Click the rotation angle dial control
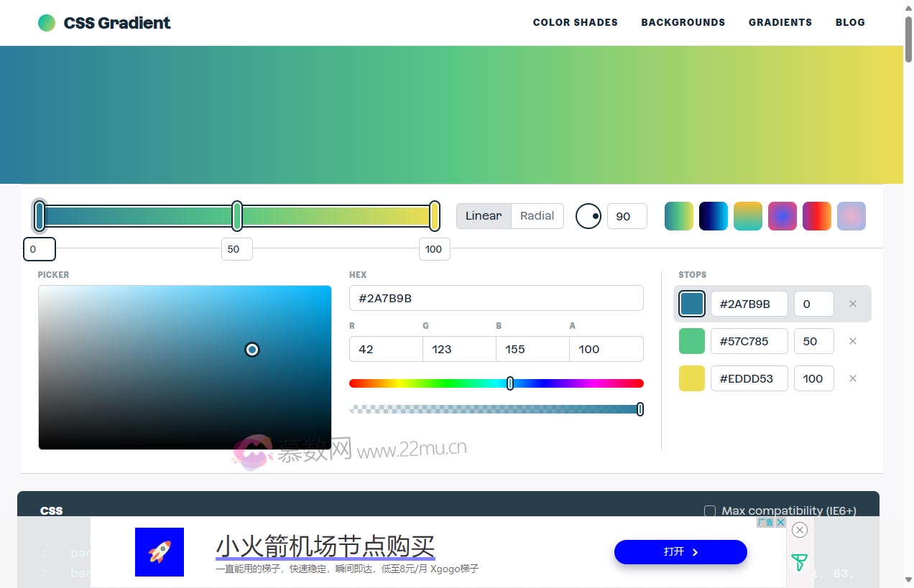914x588 pixels. (x=588, y=215)
